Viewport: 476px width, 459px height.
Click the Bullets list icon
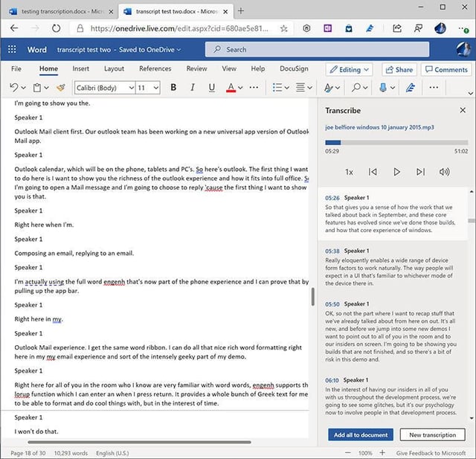click(277, 88)
